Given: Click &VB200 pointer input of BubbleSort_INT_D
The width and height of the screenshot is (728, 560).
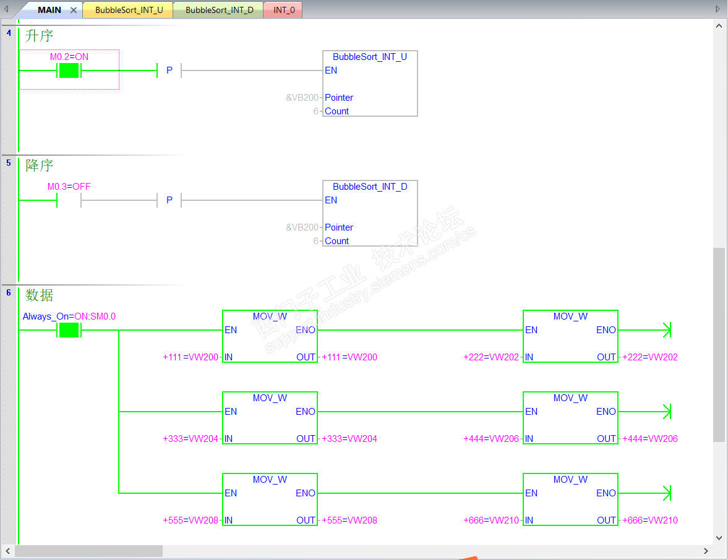Looking at the screenshot, I should [302, 227].
